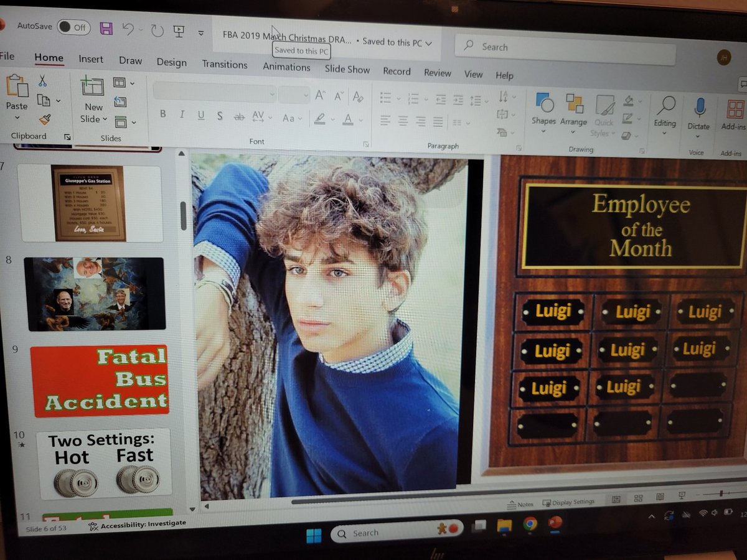Click the Arrange icon
The image size is (747, 560).
574,103
